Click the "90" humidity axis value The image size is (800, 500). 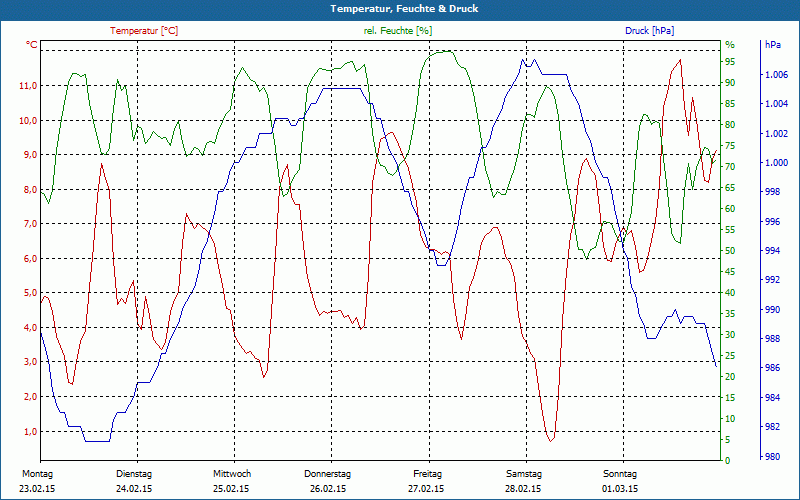pyautogui.click(x=730, y=83)
